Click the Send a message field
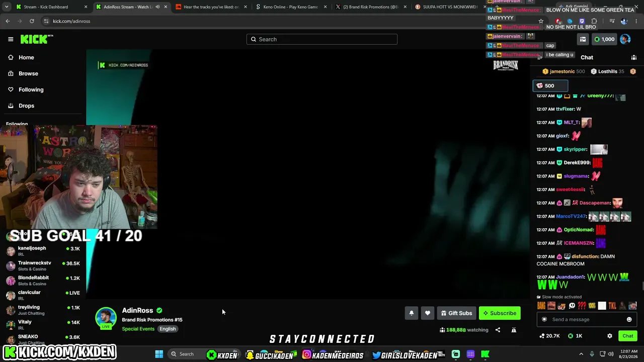This screenshot has height=362, width=644. pyautogui.click(x=586, y=319)
